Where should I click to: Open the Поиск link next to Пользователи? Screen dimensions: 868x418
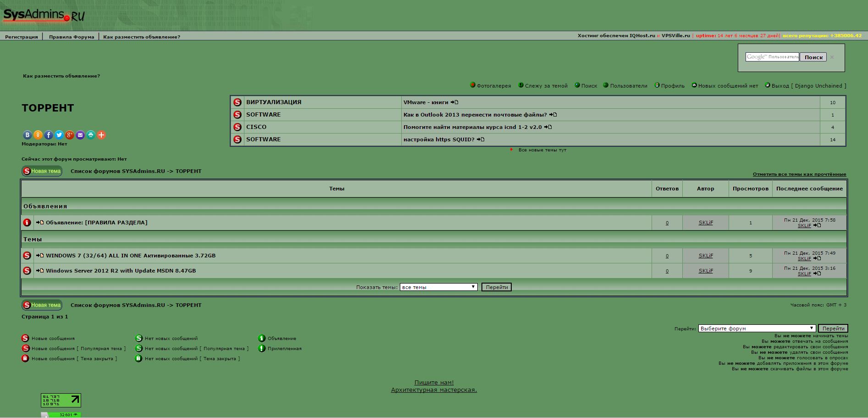pos(589,86)
